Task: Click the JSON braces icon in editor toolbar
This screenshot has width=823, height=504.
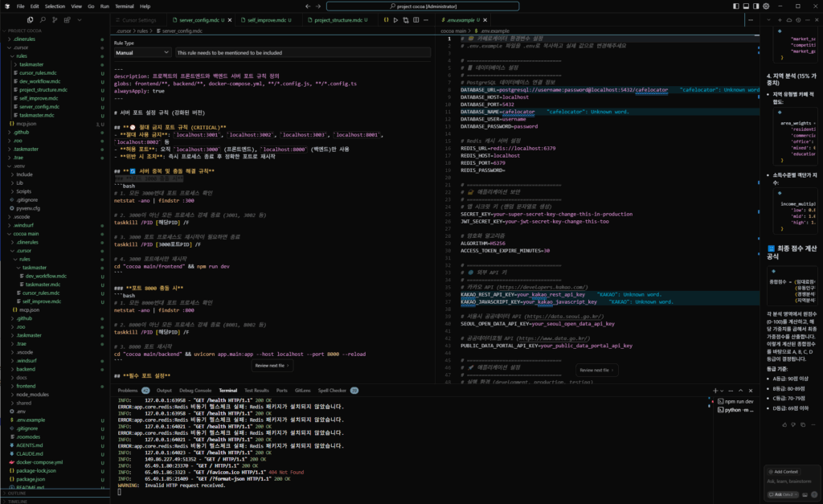Action: point(387,20)
